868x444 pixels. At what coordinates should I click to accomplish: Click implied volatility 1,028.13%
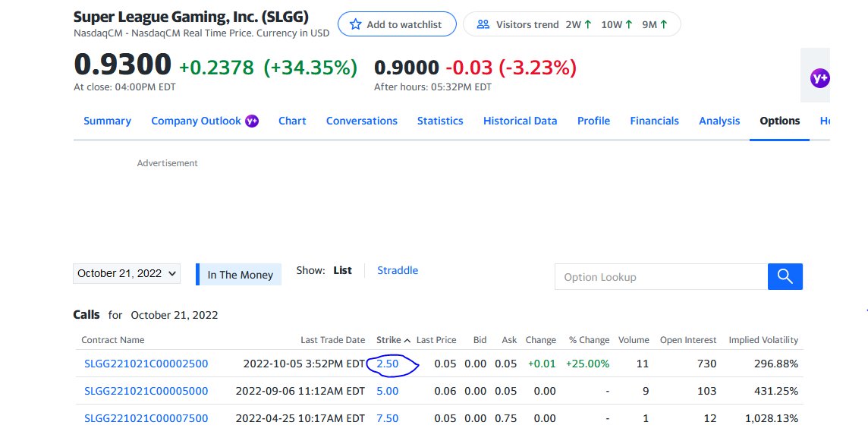772,418
